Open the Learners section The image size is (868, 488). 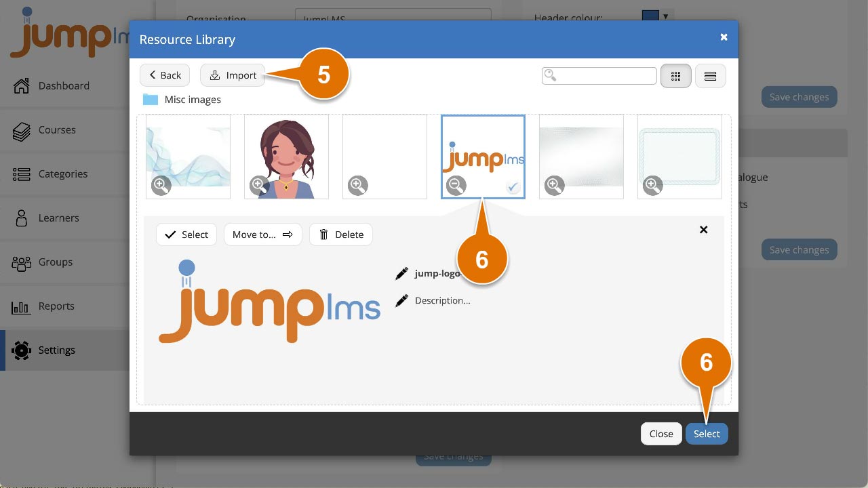64,218
